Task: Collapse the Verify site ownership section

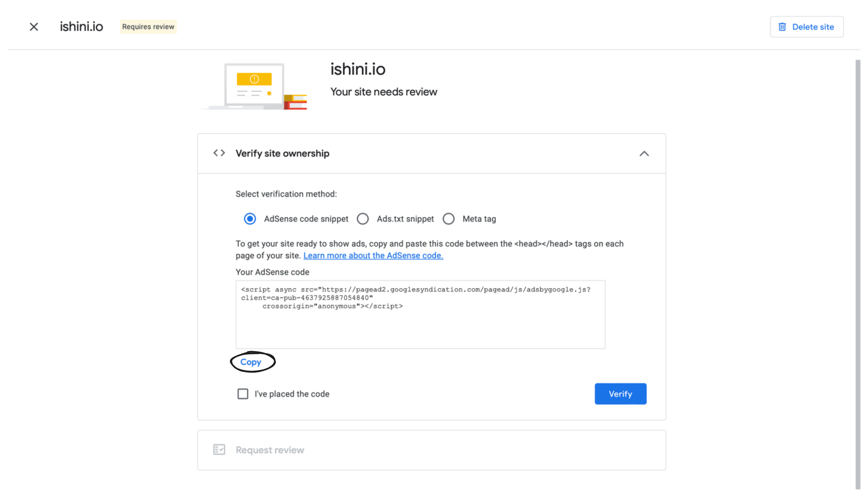Action: tap(644, 153)
